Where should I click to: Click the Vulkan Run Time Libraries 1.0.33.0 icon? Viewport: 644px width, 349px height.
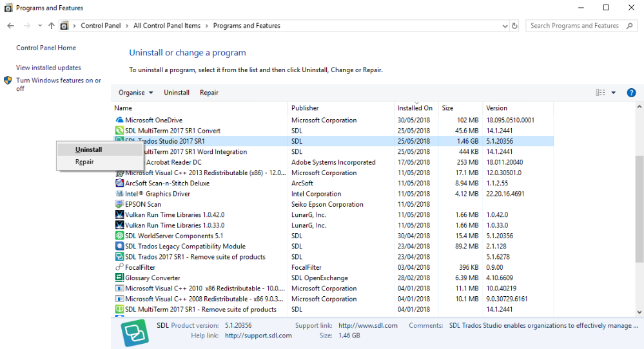119,225
